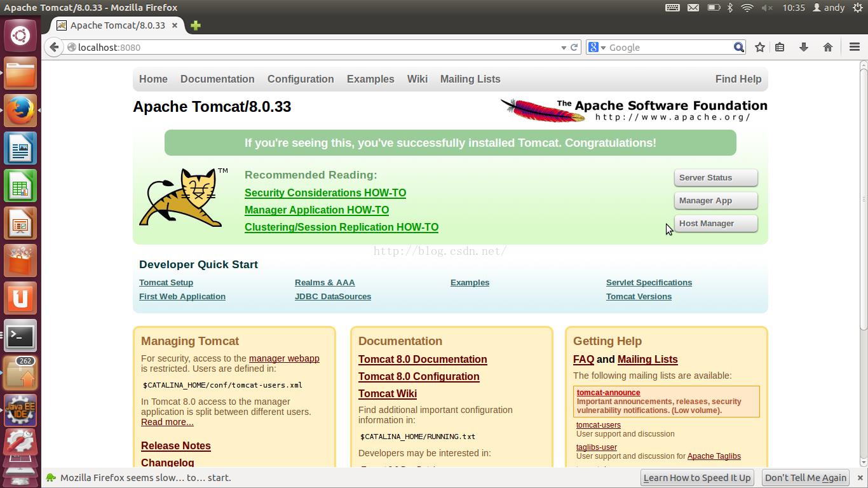The height and width of the screenshot is (488, 868).
Task: Open Examples in top navigation bar
Action: (x=370, y=79)
